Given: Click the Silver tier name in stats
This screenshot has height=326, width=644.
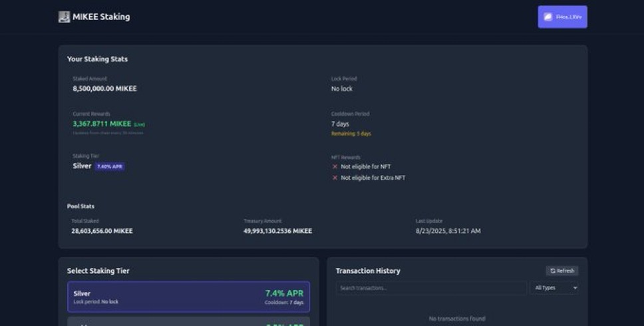Looking at the screenshot, I should pyautogui.click(x=82, y=166).
